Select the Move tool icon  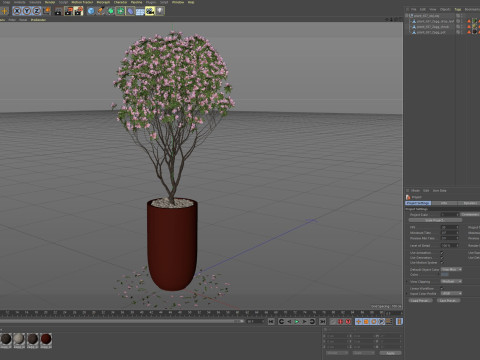coord(4,11)
